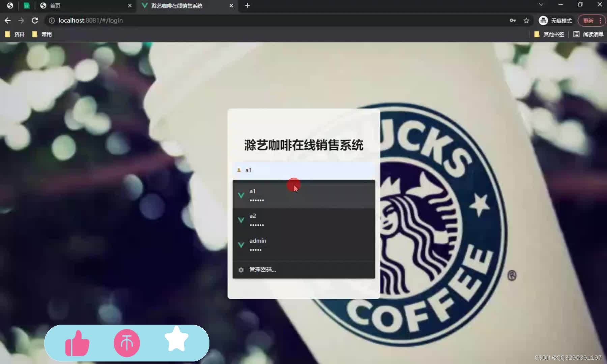This screenshot has width=607, height=364.
Task: View site information icon in address bar
Action: 52,21
